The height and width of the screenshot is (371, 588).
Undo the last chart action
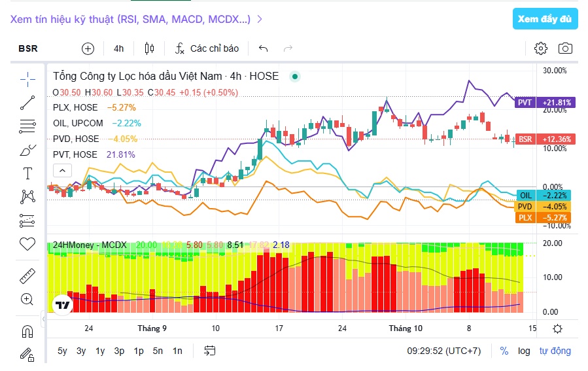(263, 48)
